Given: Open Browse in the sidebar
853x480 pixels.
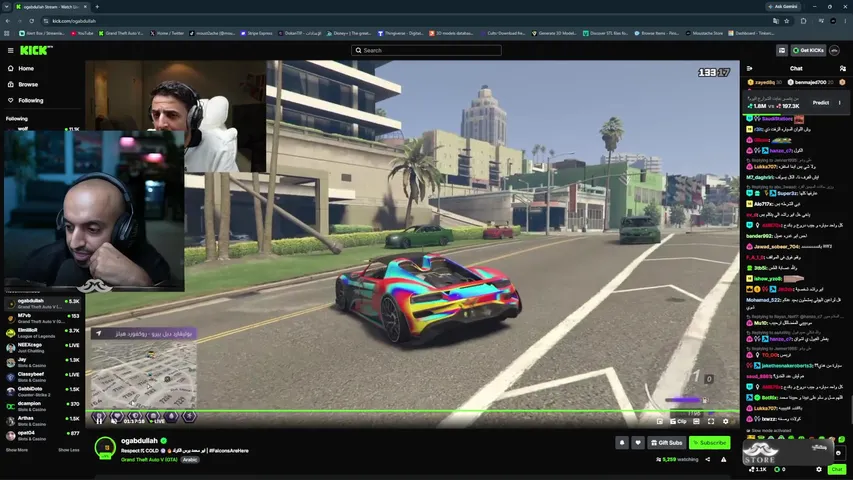Looking at the screenshot, I should point(23,84).
